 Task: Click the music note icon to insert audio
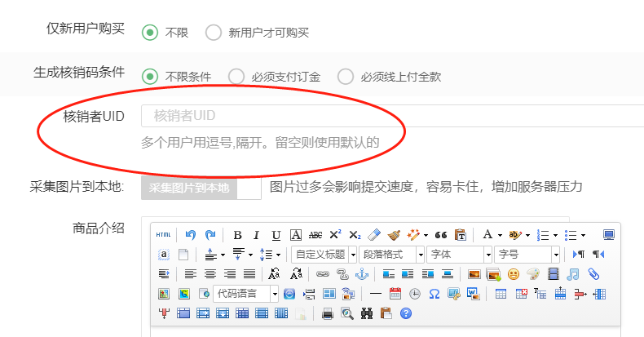pyautogui.click(x=573, y=274)
